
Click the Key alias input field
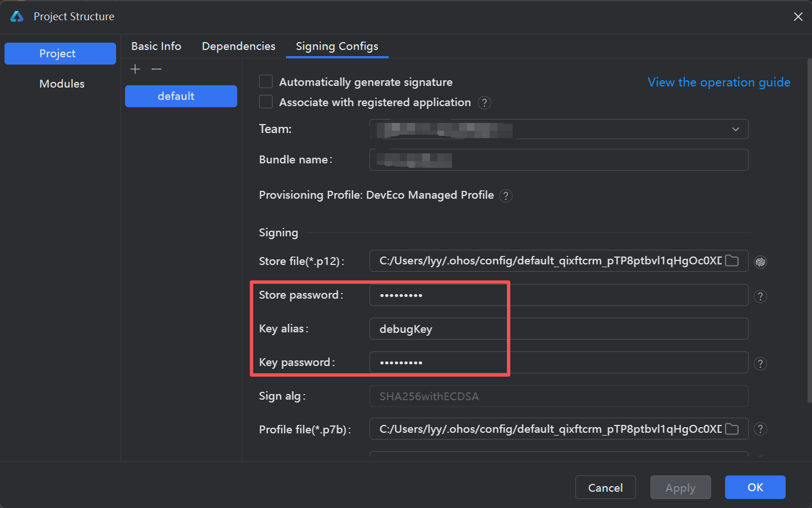[558, 329]
